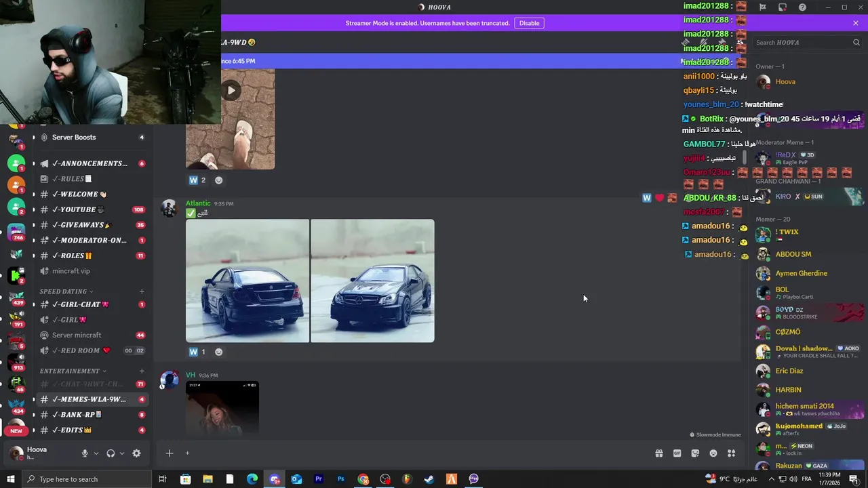Open Premiere Pro from the taskbar
Viewport: 868px width, 488px height.
319,479
